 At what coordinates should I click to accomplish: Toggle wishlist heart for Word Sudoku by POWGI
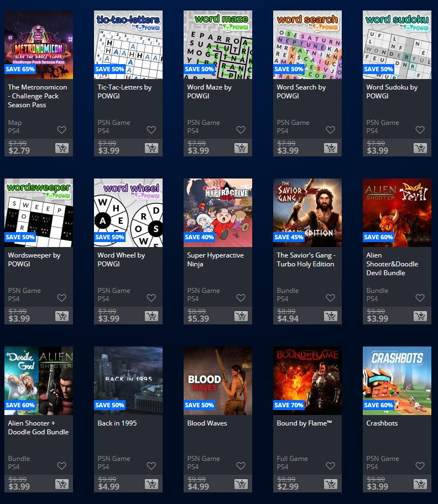coord(420,130)
